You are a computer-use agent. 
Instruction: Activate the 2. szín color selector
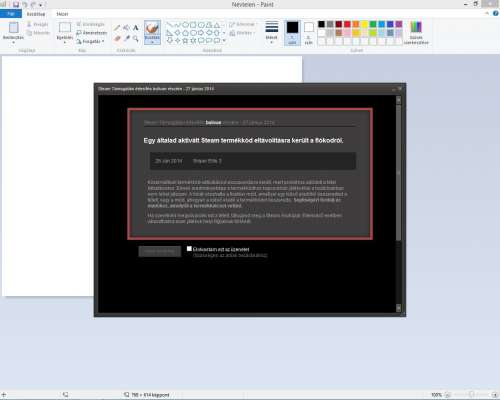[309, 33]
